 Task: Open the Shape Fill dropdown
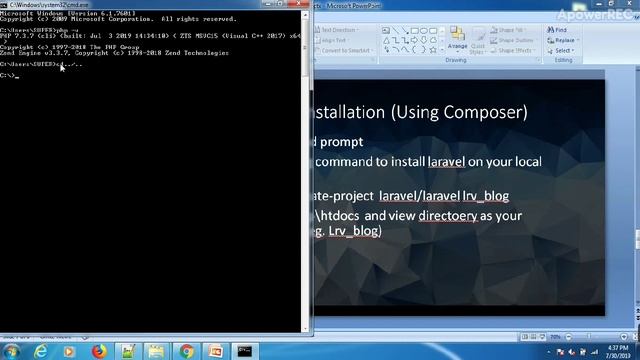(x=507, y=30)
